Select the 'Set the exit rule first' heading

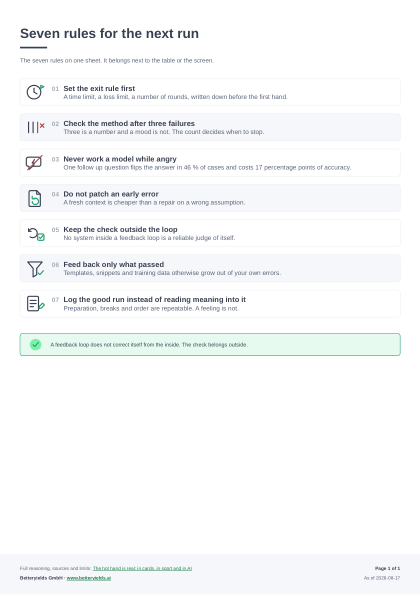coord(99,88)
